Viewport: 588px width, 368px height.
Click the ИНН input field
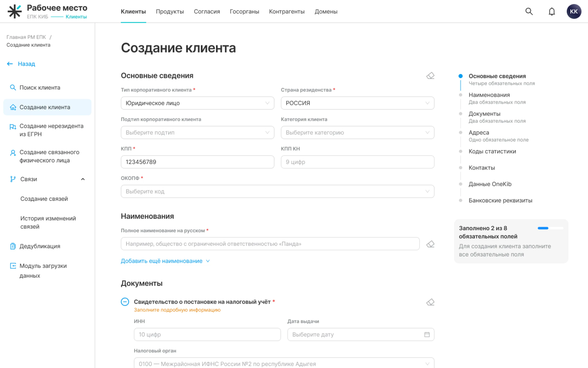tap(207, 334)
